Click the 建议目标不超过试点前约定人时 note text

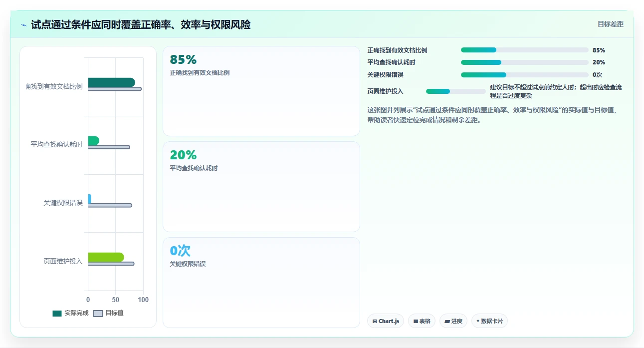(x=556, y=91)
